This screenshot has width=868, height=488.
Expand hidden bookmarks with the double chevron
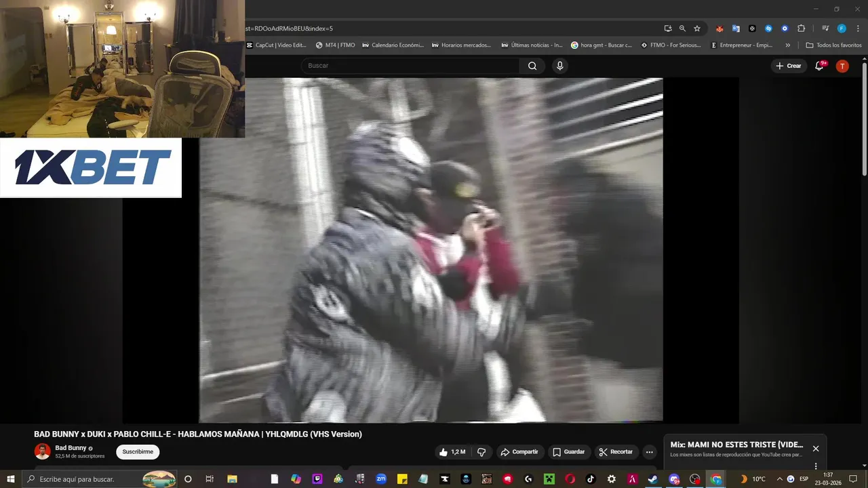(787, 45)
